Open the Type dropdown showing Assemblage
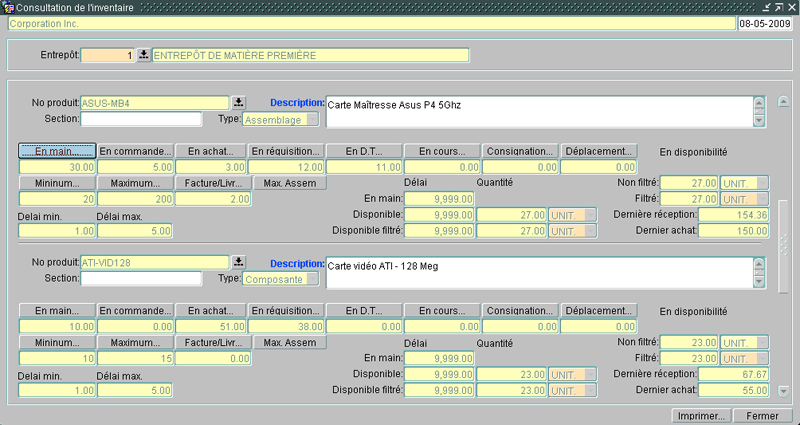The width and height of the screenshot is (800, 425). pos(312,119)
